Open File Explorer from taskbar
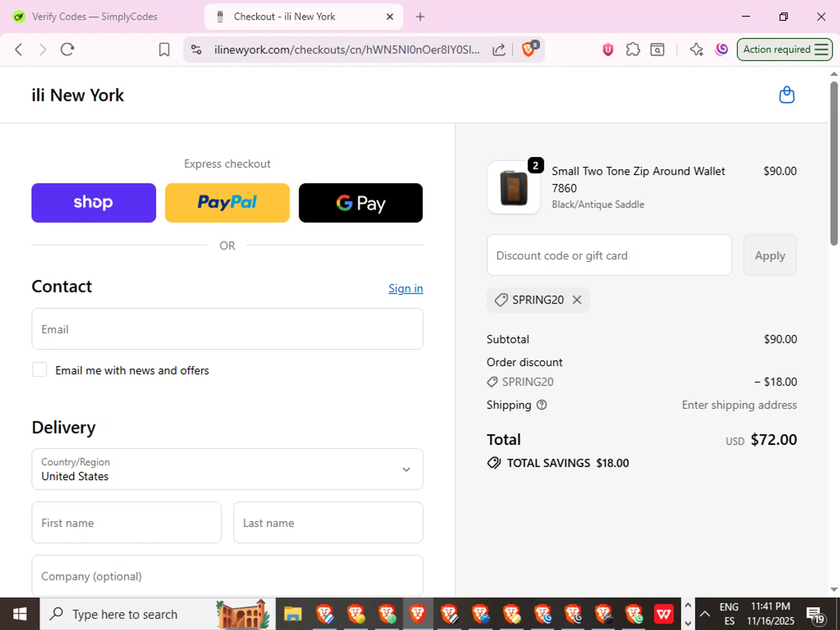The width and height of the screenshot is (840, 630). (x=292, y=614)
